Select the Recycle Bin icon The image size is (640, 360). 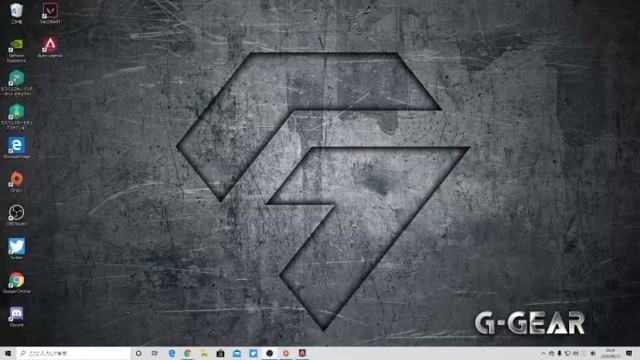click(x=16, y=13)
